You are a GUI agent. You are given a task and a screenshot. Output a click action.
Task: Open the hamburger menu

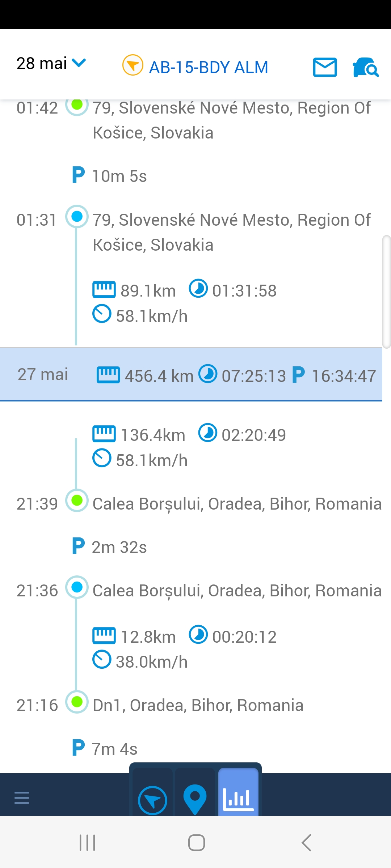pyautogui.click(x=22, y=797)
